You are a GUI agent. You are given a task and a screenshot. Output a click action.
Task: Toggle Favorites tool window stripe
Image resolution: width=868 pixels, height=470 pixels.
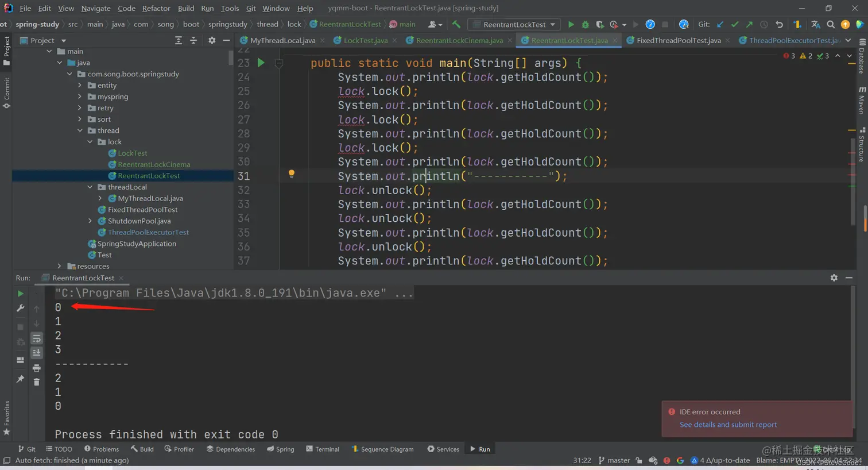pyautogui.click(x=6, y=418)
